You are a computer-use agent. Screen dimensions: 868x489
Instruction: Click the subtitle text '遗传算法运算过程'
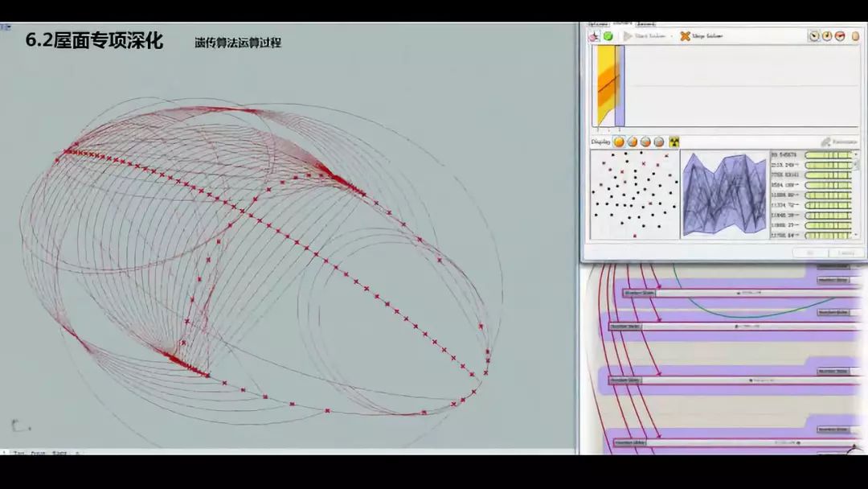pos(237,43)
